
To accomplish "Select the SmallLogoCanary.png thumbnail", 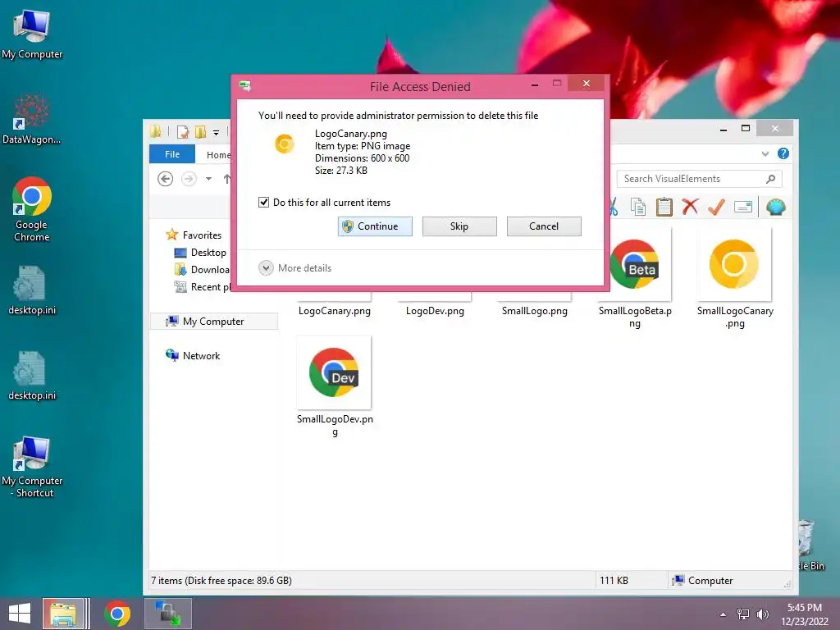I will 734,264.
